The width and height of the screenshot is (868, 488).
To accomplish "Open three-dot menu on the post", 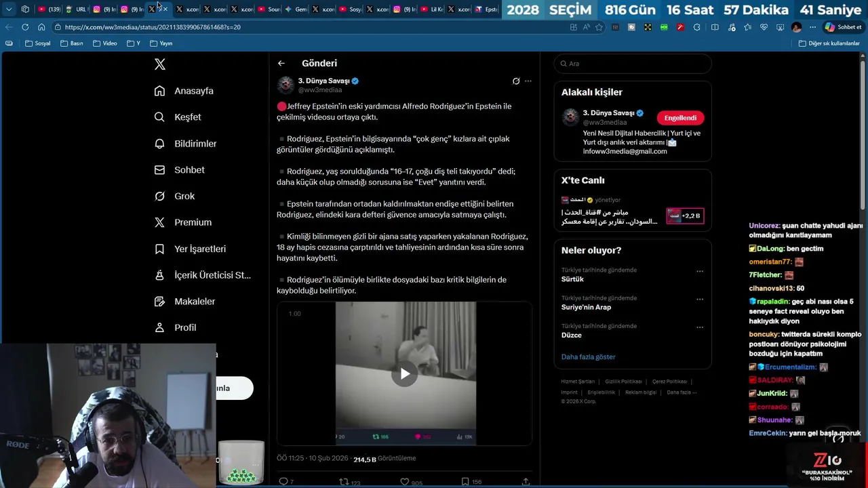I will (528, 81).
